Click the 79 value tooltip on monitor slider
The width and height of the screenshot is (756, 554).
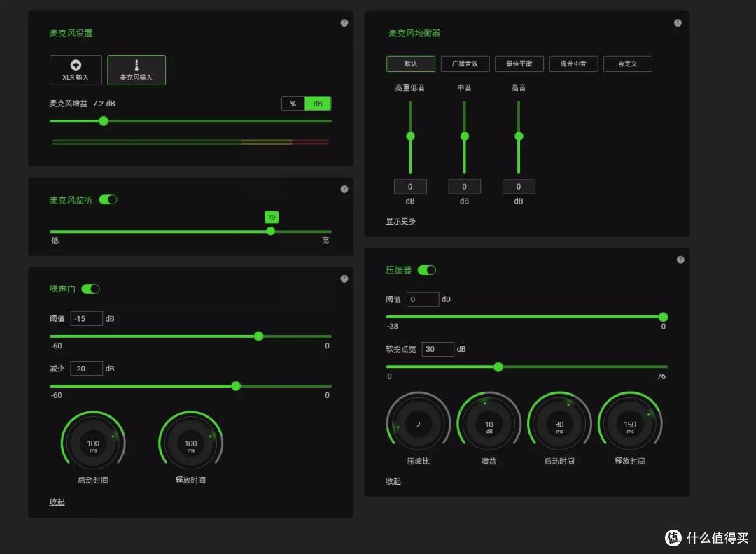tap(272, 218)
